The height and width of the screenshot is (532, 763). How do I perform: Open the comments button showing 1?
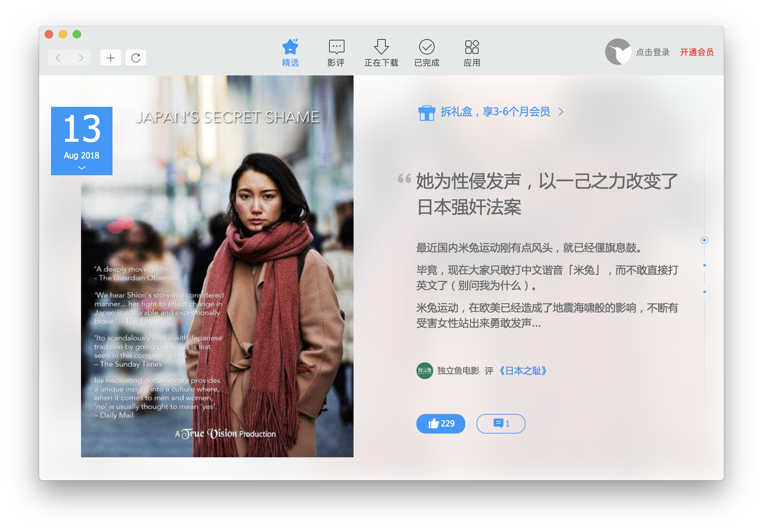501,423
